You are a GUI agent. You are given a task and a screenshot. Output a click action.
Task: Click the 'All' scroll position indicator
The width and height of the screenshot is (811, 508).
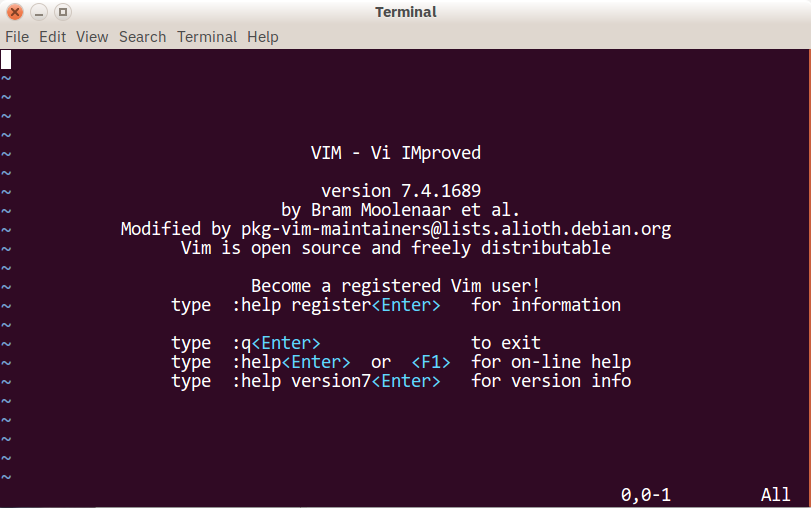pyautogui.click(x=776, y=495)
